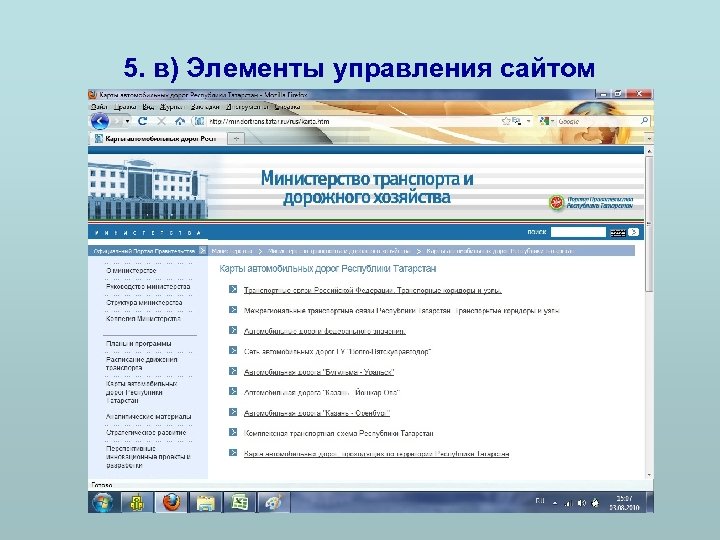720x540 pixels.
Task: Go to the Firefox home page icon
Action: 180,121
